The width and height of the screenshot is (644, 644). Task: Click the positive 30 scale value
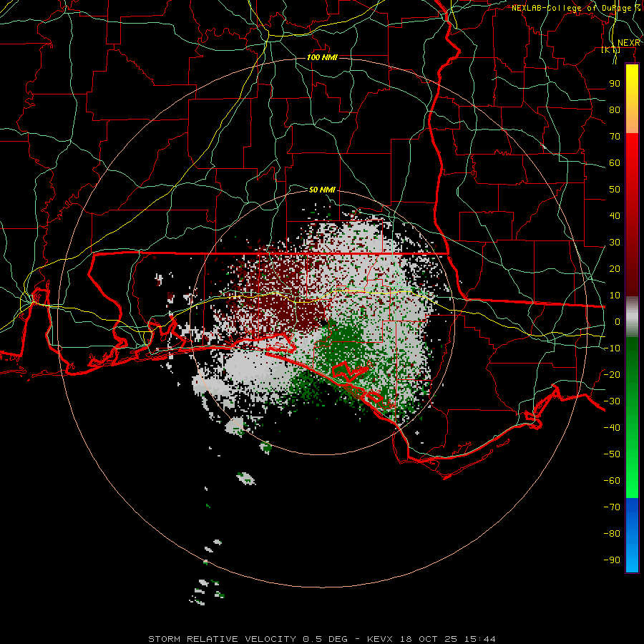615,243
